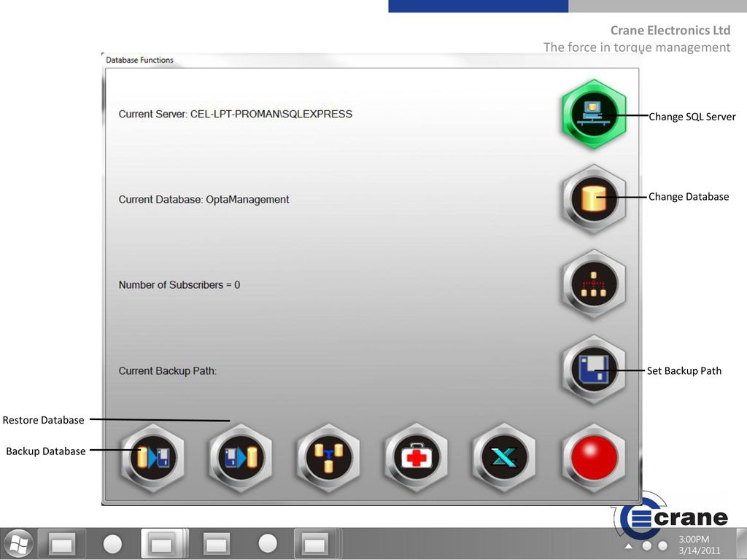Select the Change Database cylinder icon

point(594,199)
